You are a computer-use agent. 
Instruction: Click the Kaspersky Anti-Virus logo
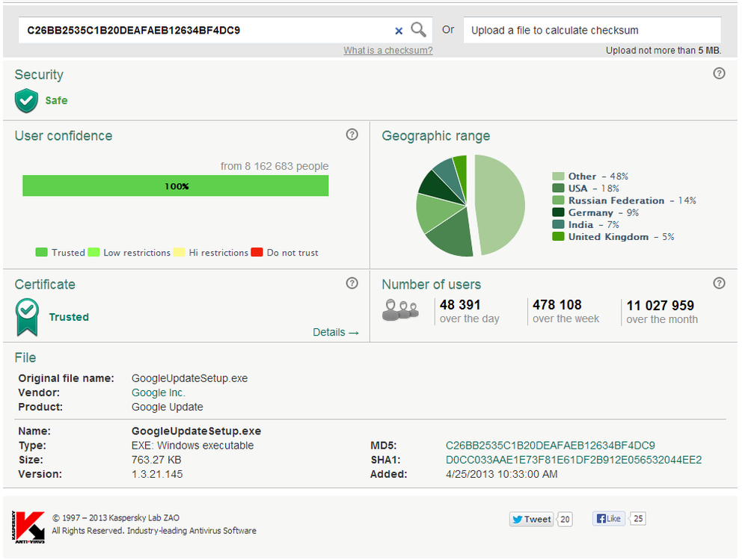click(x=27, y=526)
